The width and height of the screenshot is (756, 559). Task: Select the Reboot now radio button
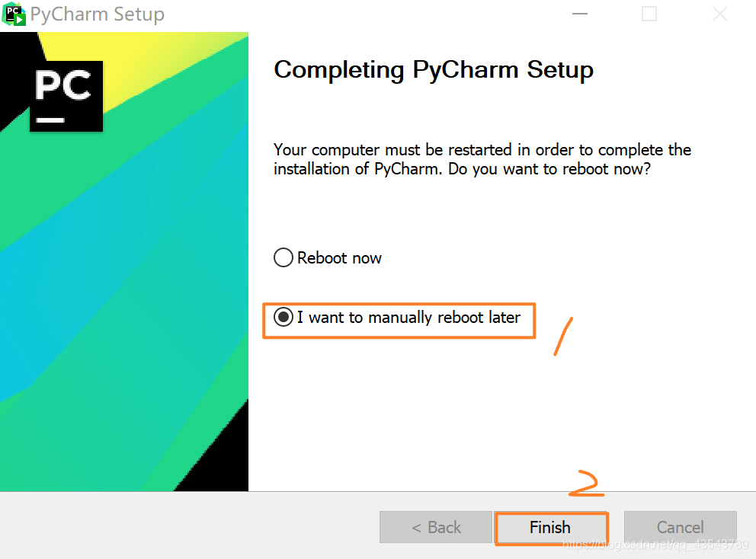click(283, 257)
